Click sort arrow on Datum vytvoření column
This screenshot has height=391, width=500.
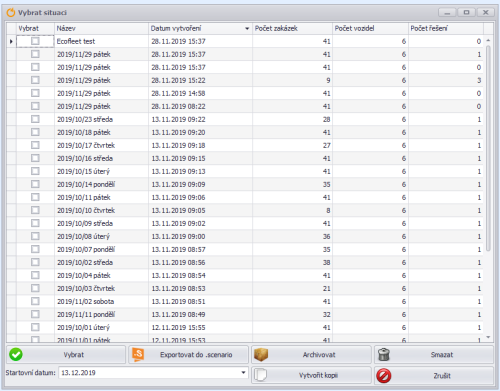pyautogui.click(x=247, y=29)
